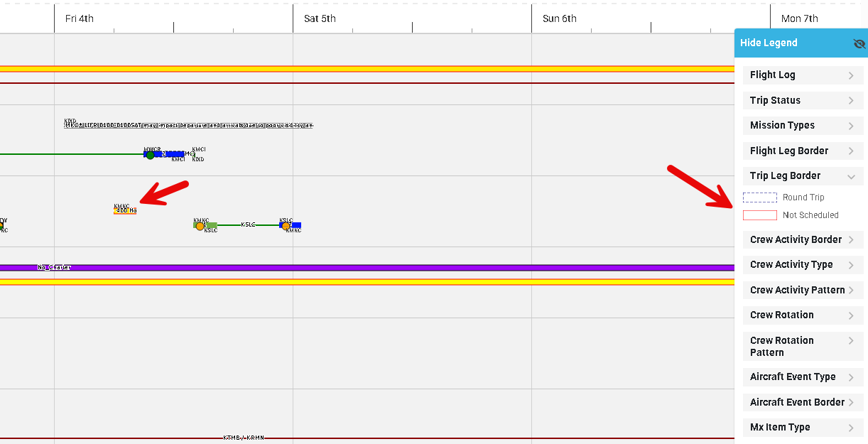
Task: Expand Aircraft Event Border legend section
Action: coord(803,403)
